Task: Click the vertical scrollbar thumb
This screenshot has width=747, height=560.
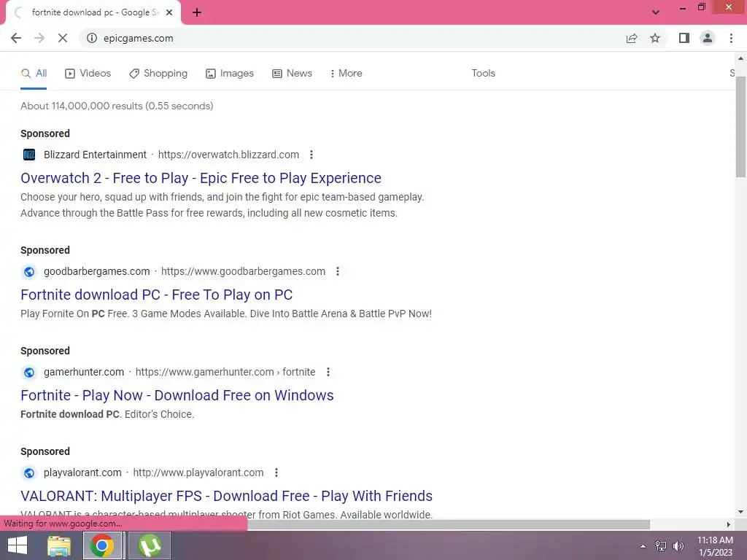Action: (x=741, y=126)
